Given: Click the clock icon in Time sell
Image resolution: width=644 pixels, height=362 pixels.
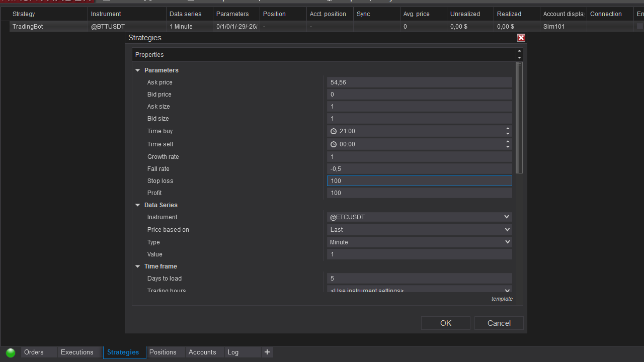Looking at the screenshot, I should coord(334,144).
